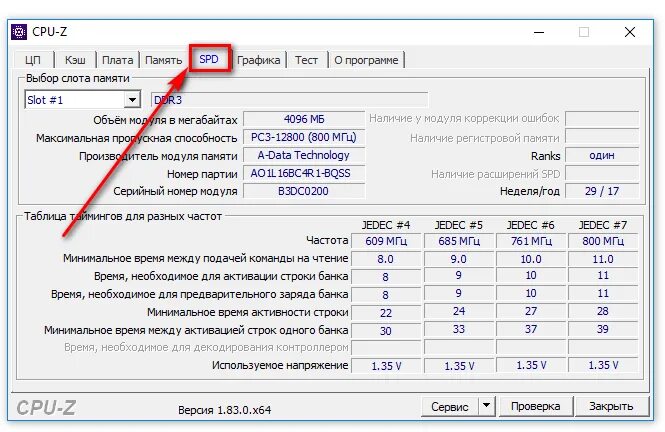Switch to the Память tab

(x=163, y=60)
